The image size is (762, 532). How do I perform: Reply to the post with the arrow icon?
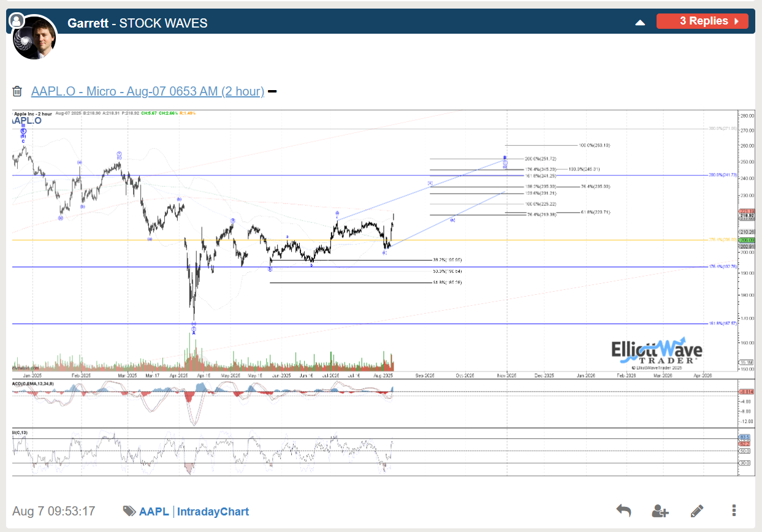tap(623, 511)
